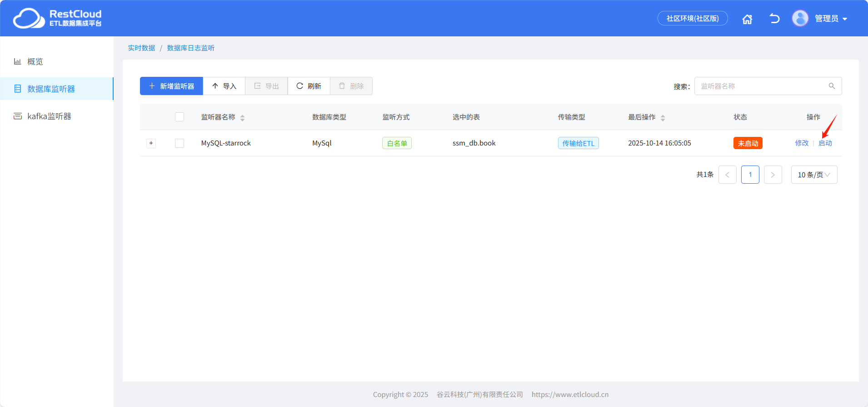
Task: Click ssm_db.book table cell
Action: (x=474, y=143)
